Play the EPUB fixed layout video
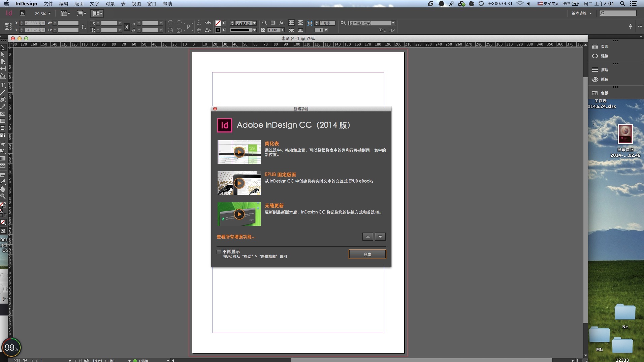644x362 pixels. click(x=239, y=183)
